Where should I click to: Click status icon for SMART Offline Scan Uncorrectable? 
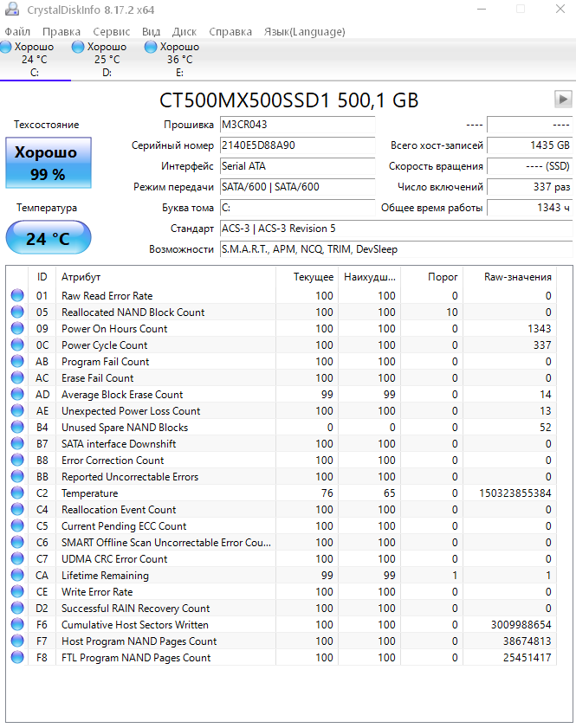tap(17, 542)
